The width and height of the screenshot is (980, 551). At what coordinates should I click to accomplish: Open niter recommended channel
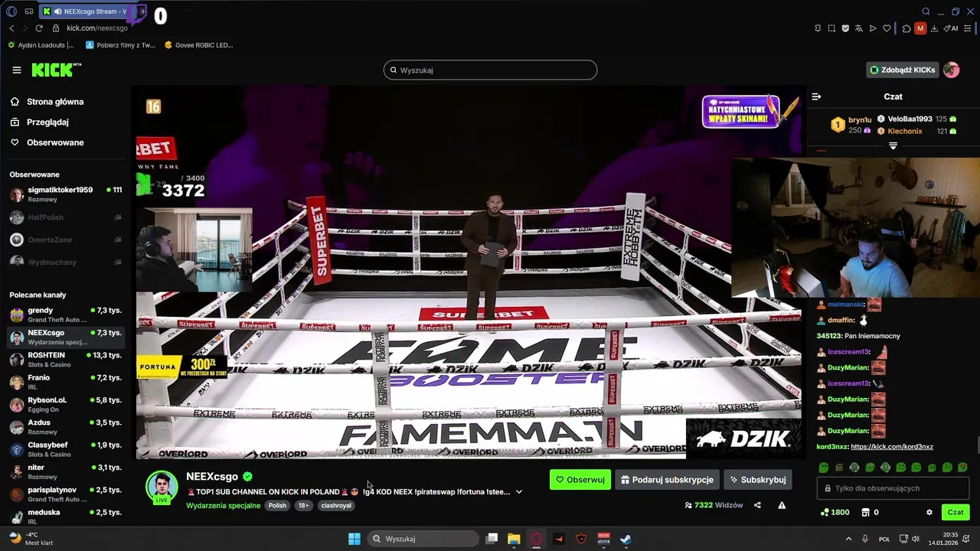[65, 471]
